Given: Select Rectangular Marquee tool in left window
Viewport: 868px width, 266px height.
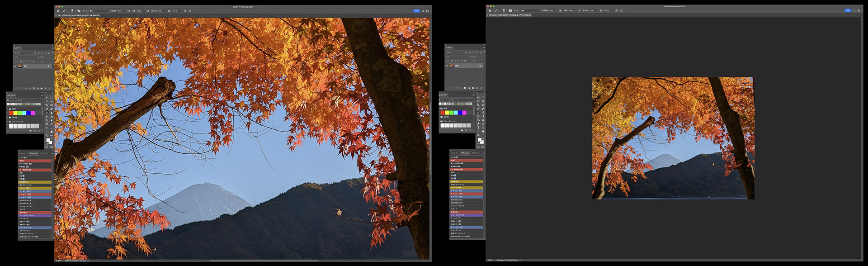Looking at the screenshot, I should [x=52, y=97].
